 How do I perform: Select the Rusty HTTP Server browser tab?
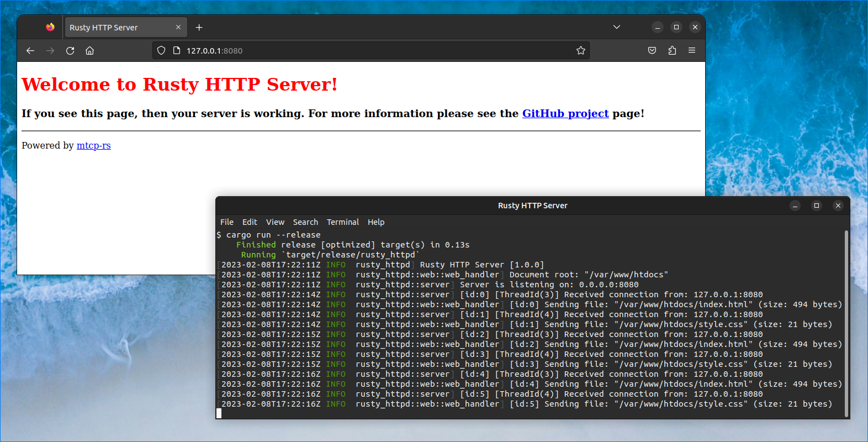pyautogui.click(x=126, y=27)
